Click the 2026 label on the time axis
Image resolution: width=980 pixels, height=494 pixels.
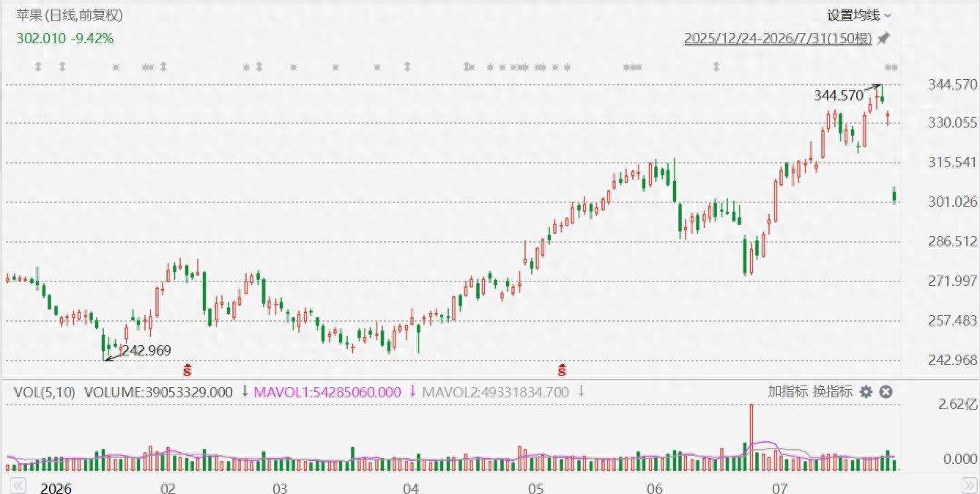56,488
